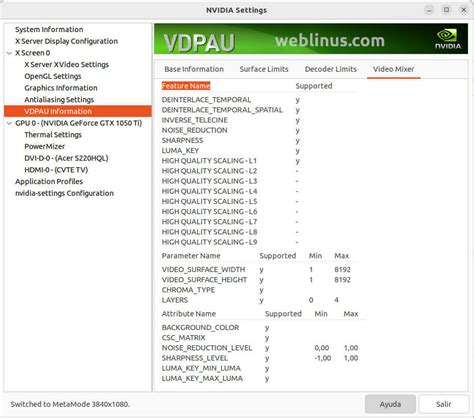Click the -1,00 minimum sharpness value

(x=323, y=358)
